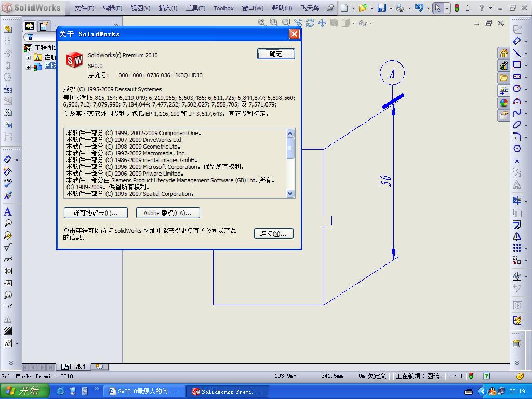532x399 pixels.
Task: Expand the 注解 tree node
Action: 28,58
